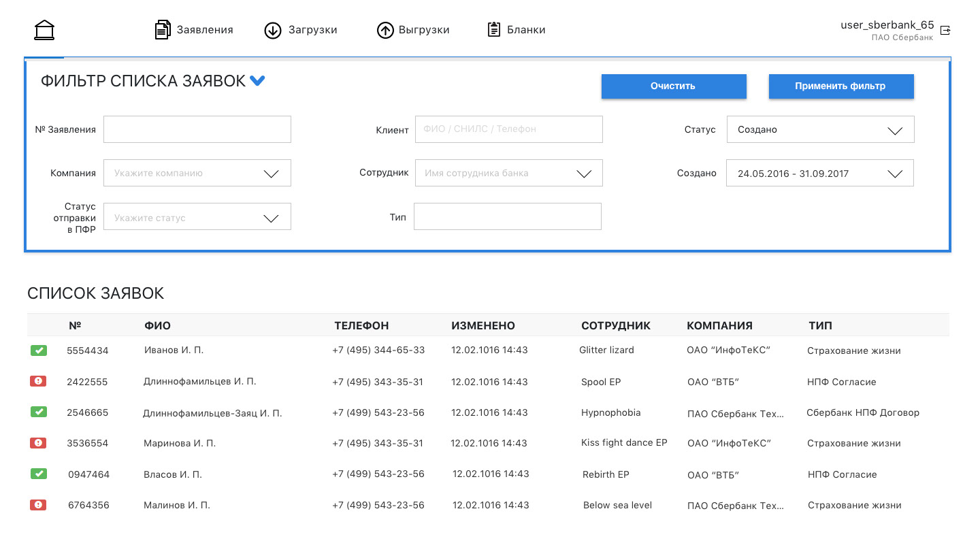The width and height of the screenshot is (980, 556).
Task: Click the logout icon next to user_sberbank_65
Action: tap(945, 30)
